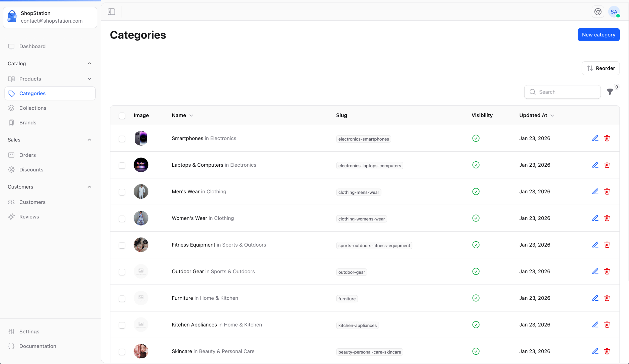Click the SA user avatar
The width and height of the screenshot is (629, 364).
(x=614, y=12)
